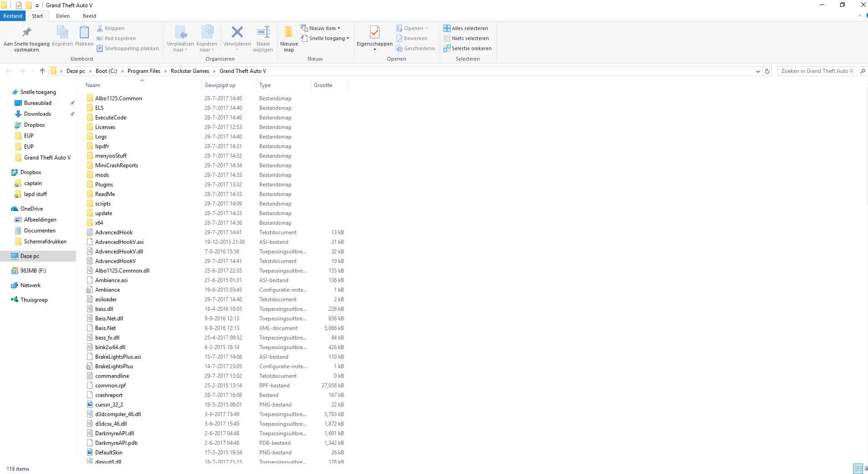Click Rockstar Games in the breadcrumb path

point(190,71)
